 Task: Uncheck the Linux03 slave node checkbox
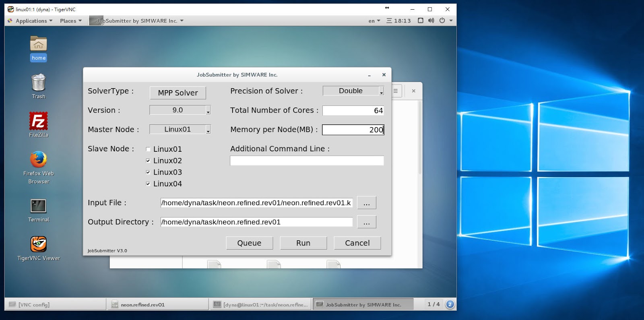[x=148, y=172]
